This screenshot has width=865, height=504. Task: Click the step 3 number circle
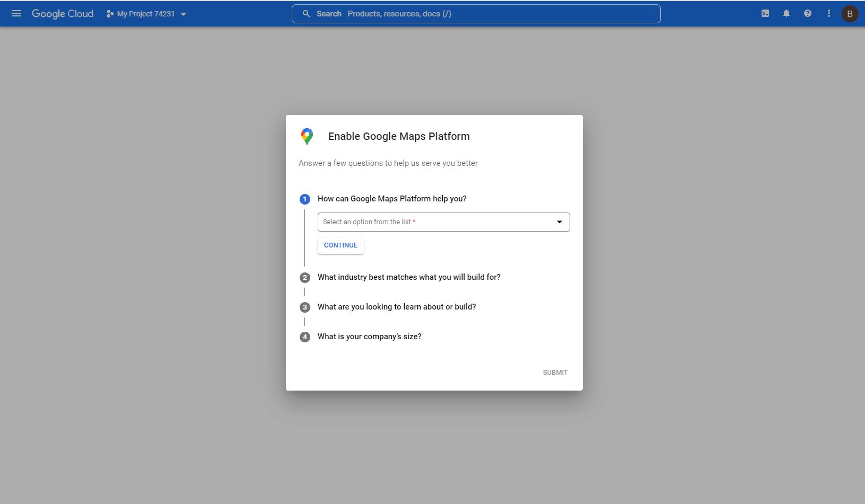pos(305,307)
